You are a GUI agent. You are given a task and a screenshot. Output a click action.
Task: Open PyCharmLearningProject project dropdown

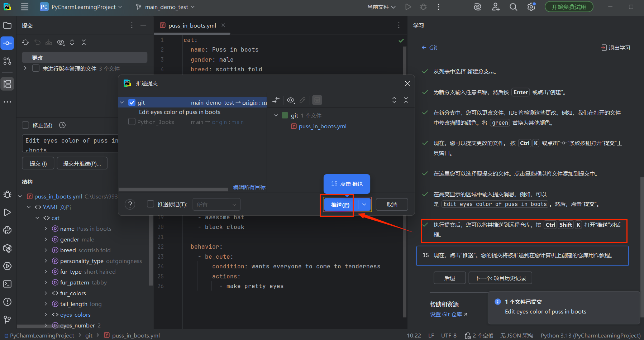point(81,7)
